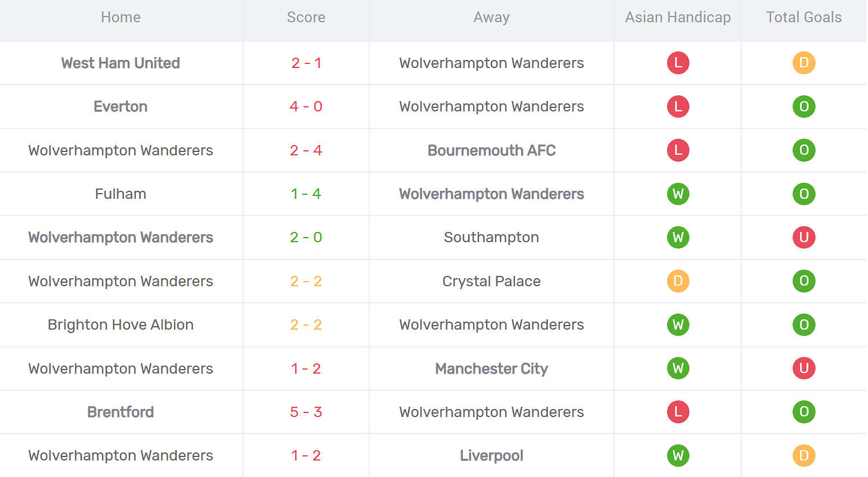Open the West Ham United team link
Viewport: 868px width, 477px height.
click(120, 63)
